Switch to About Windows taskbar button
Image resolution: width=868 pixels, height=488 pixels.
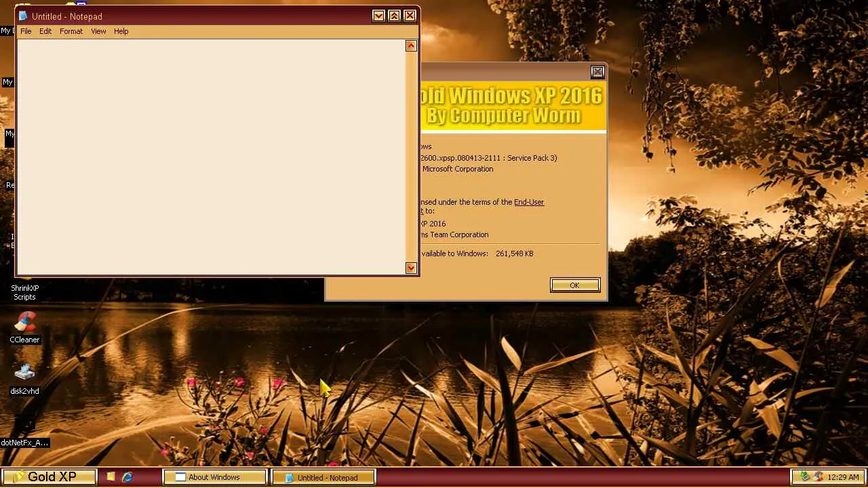tap(215, 477)
